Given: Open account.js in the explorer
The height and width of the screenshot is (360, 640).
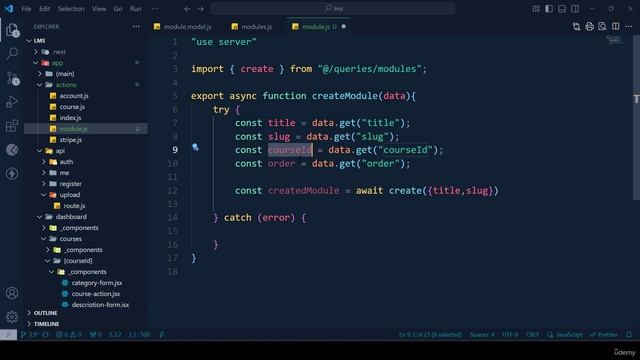Looking at the screenshot, I should tap(74, 96).
